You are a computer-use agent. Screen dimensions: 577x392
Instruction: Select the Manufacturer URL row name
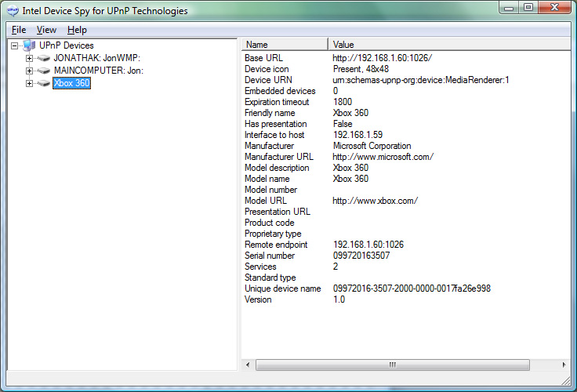pyautogui.click(x=279, y=157)
